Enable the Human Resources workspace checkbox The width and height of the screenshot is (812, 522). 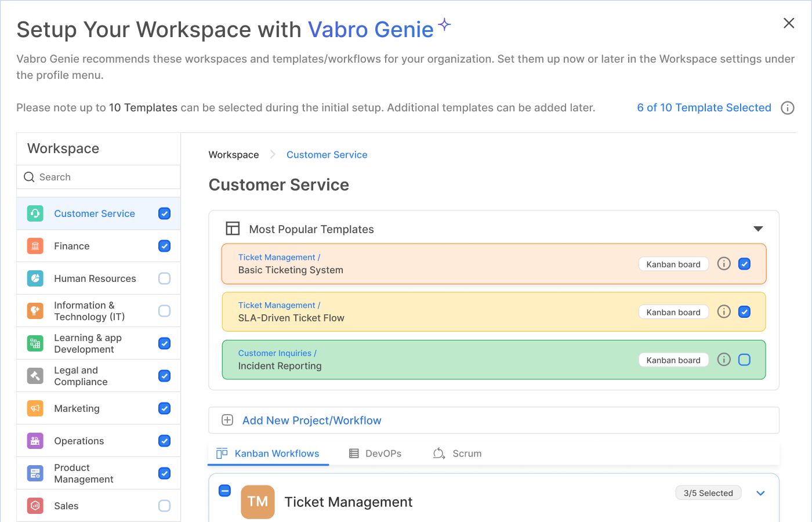tap(165, 278)
